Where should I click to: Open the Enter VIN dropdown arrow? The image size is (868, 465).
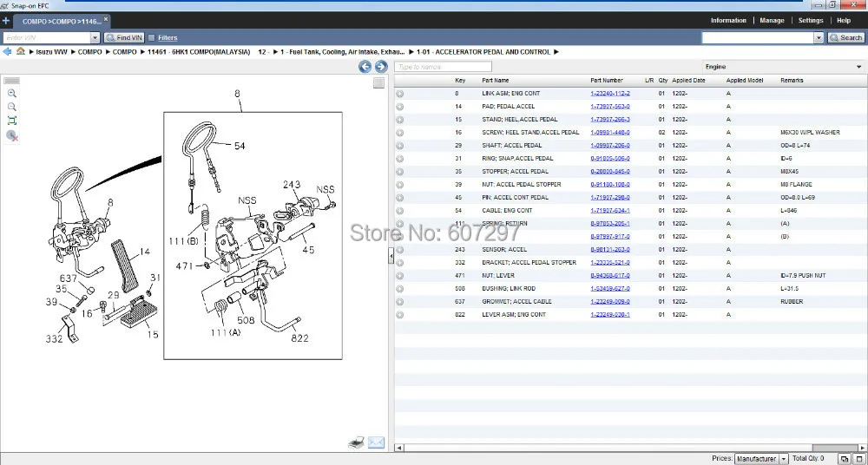coord(95,38)
